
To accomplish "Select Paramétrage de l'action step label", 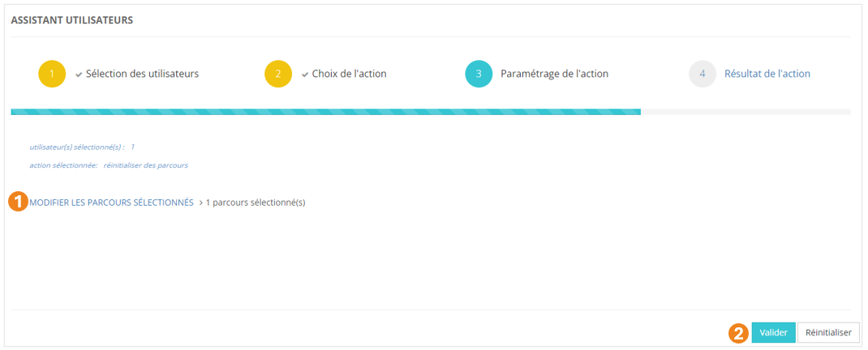I will 554,74.
